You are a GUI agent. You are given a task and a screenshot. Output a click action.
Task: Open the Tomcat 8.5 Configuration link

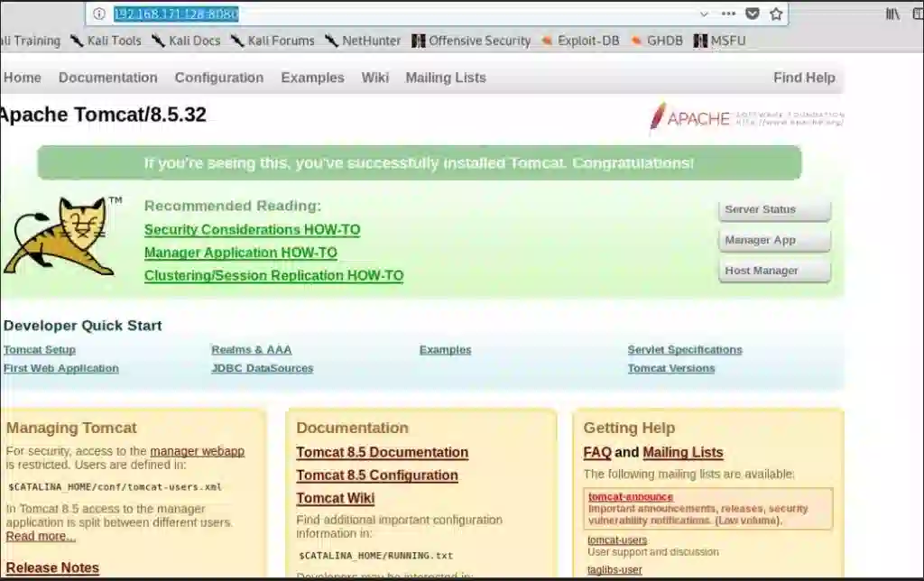(377, 475)
